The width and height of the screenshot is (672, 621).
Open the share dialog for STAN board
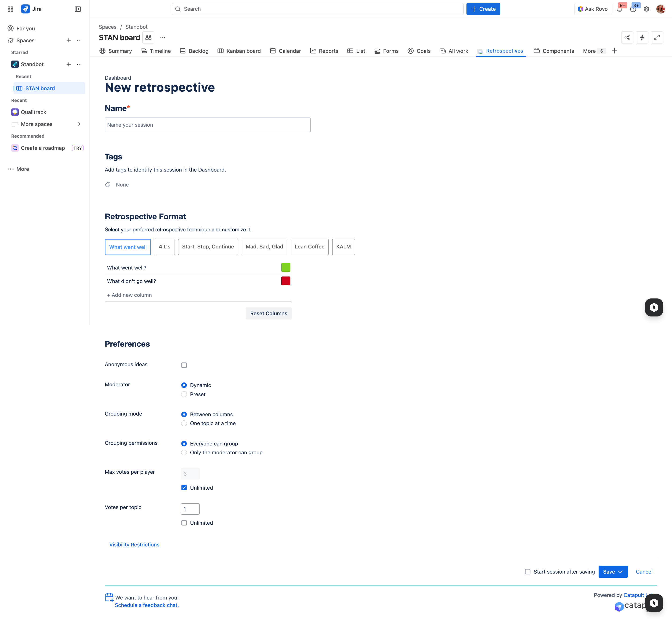pos(627,37)
